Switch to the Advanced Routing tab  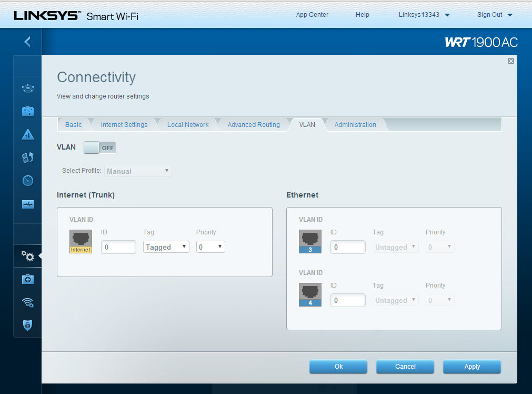click(x=254, y=125)
